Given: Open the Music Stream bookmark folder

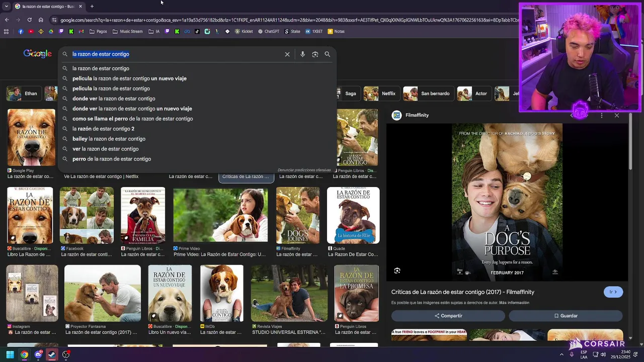Looking at the screenshot, I should click(x=128, y=31).
